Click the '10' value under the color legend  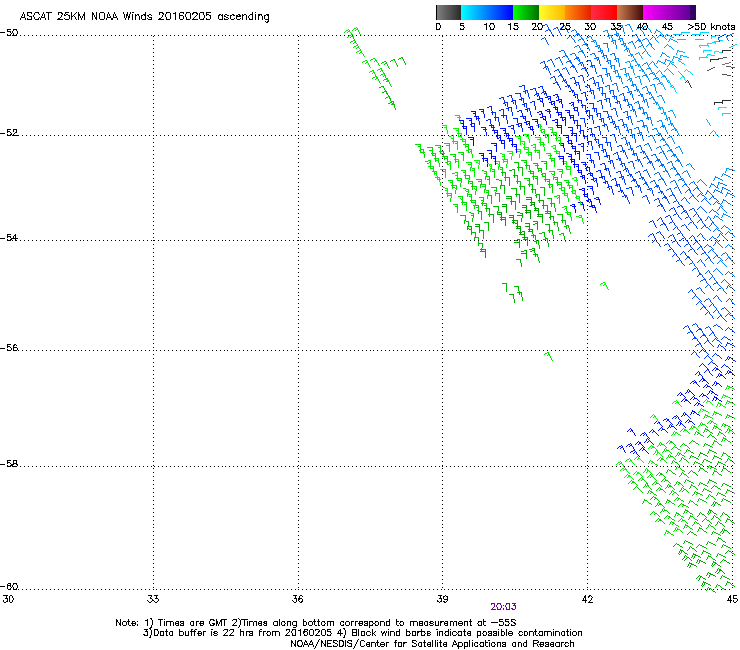tap(489, 26)
